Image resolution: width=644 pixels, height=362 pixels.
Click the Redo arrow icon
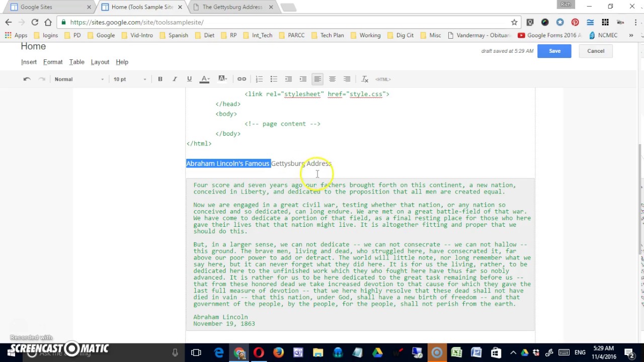pos(42,79)
